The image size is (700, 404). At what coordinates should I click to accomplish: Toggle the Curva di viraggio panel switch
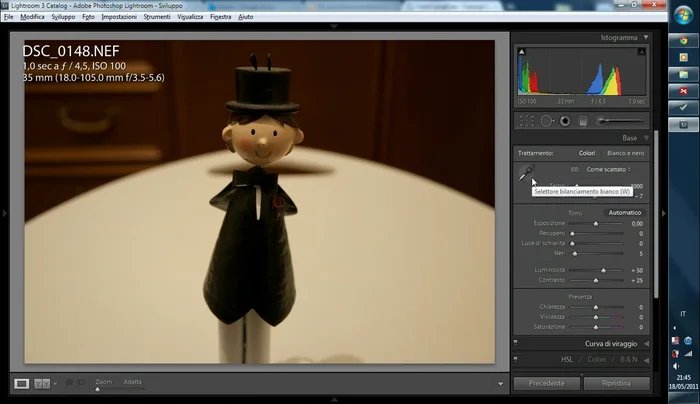(518, 343)
